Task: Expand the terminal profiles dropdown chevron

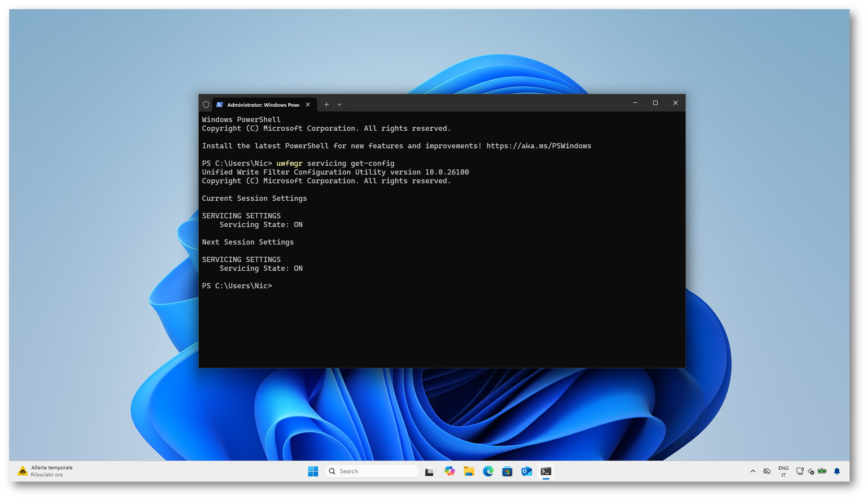Action: [339, 105]
